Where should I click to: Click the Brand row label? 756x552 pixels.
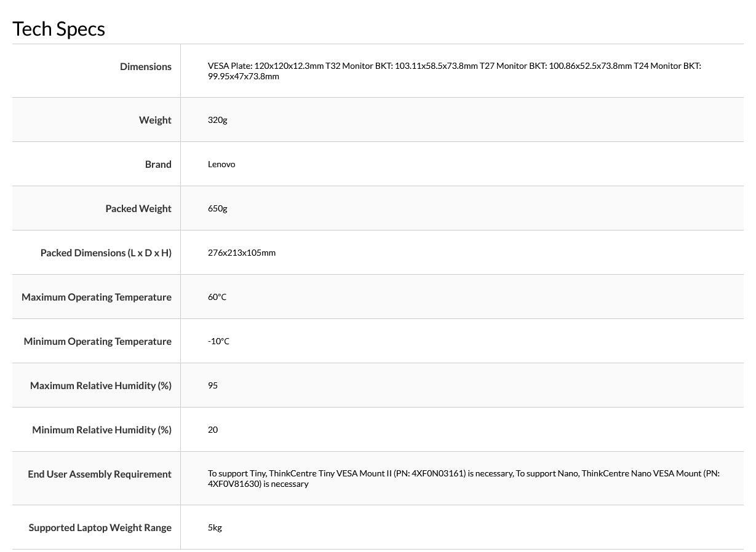point(158,164)
